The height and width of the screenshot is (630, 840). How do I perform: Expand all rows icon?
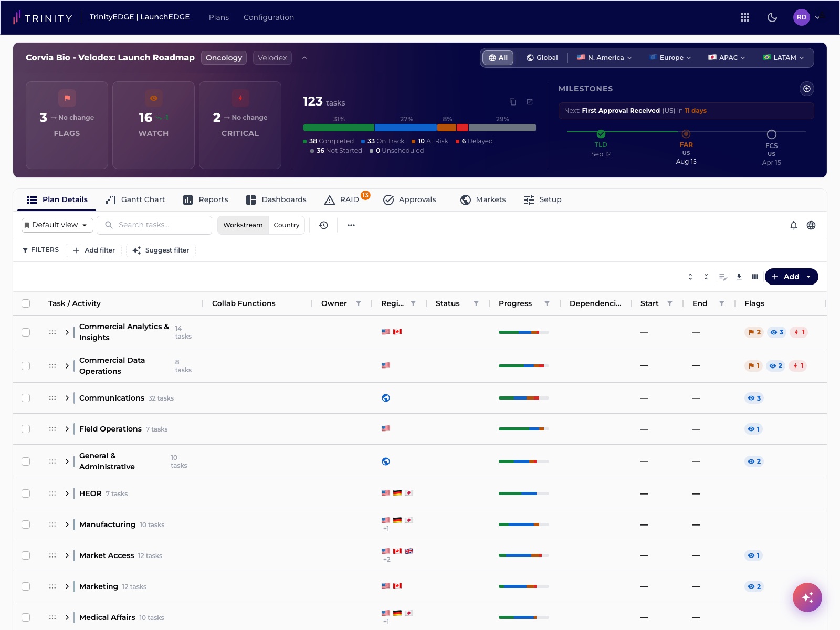click(690, 277)
